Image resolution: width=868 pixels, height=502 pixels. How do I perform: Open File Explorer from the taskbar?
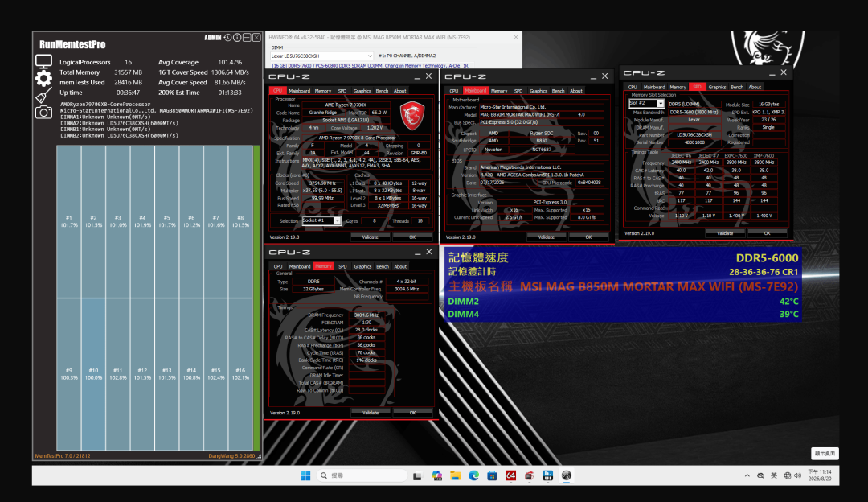[x=455, y=475]
